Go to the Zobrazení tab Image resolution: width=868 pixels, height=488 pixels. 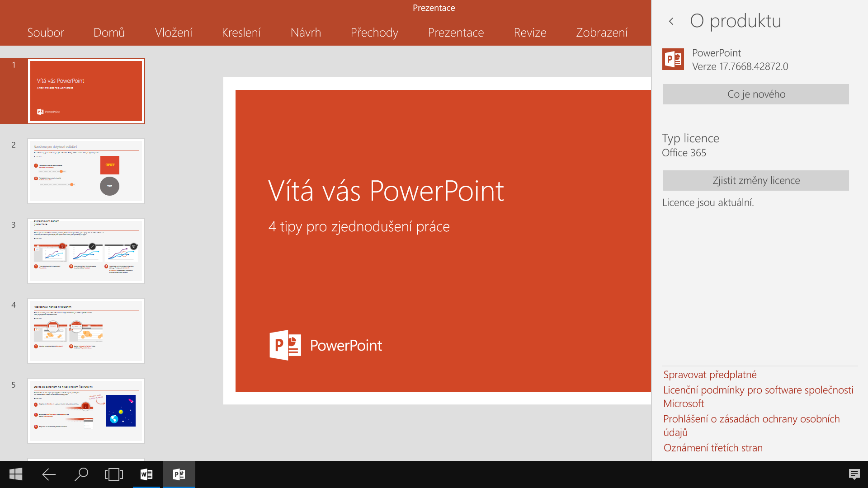click(602, 33)
